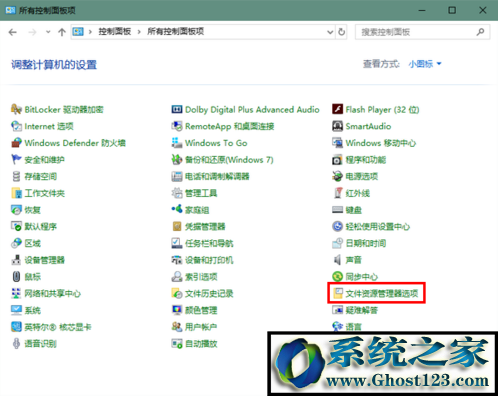
Task: Click the control panel icon in address bar
Action: coord(78,32)
